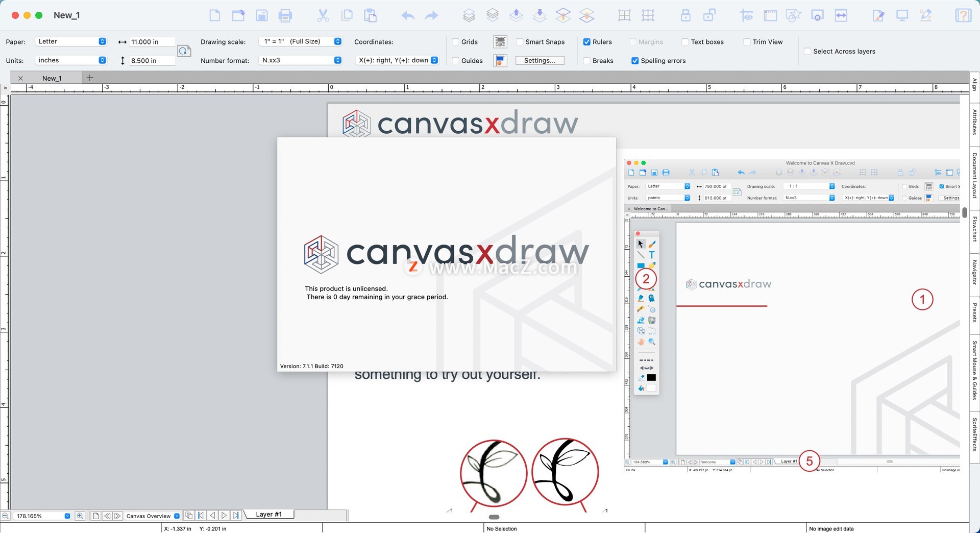Click the Undo arrow icon

[407, 16]
